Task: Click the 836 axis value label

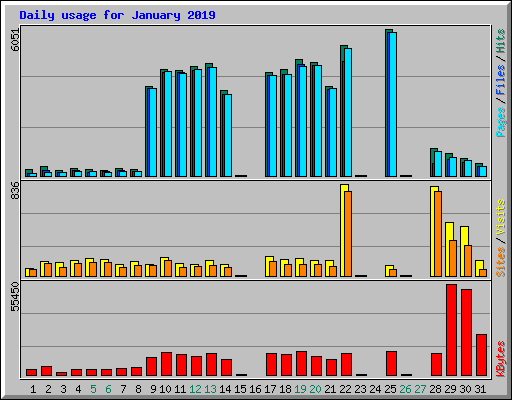Action: [x=15, y=190]
